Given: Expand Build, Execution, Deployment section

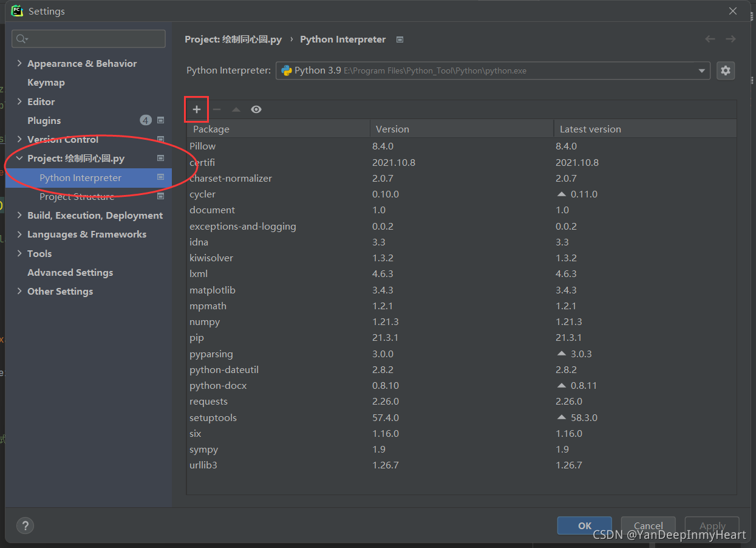Looking at the screenshot, I should [19, 215].
